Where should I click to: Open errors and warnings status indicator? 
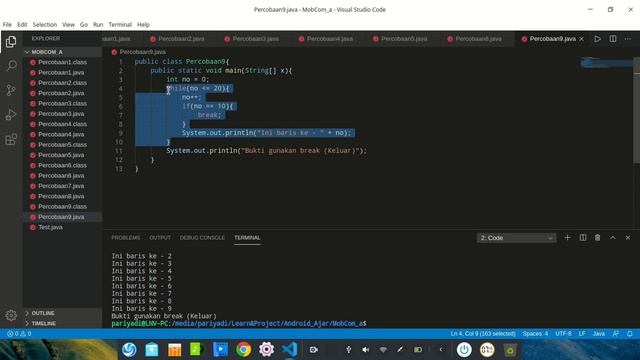pyautogui.click(x=19, y=334)
